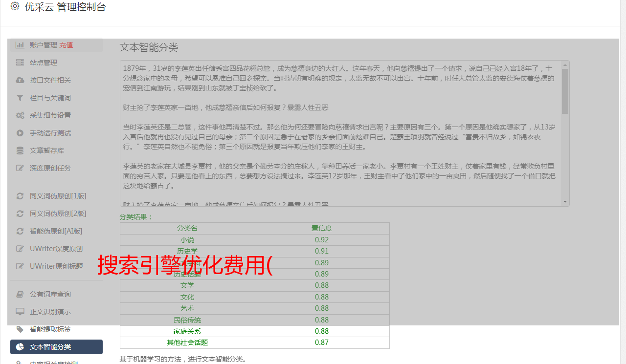Click the red 充值 link
The width and height of the screenshot is (626, 364).
[x=66, y=45]
